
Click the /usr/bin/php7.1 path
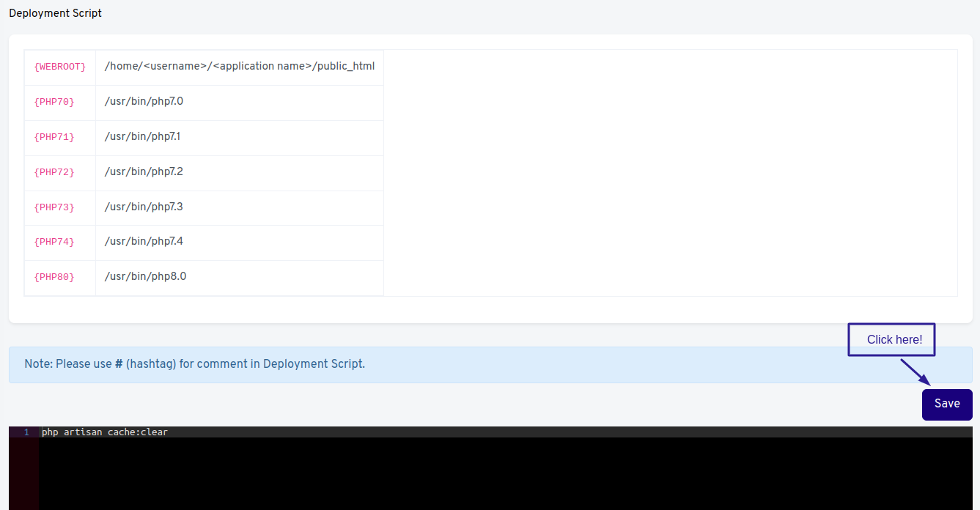click(142, 136)
